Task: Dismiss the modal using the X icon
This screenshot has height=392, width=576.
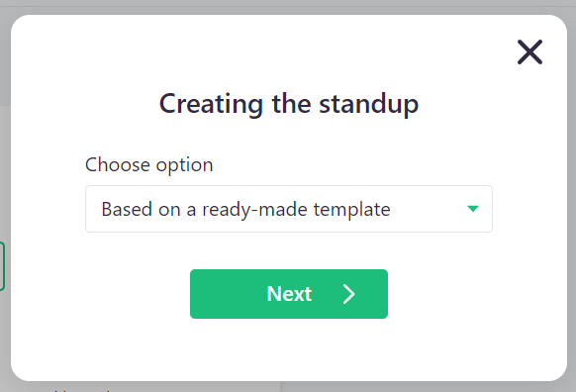Action: (x=529, y=51)
